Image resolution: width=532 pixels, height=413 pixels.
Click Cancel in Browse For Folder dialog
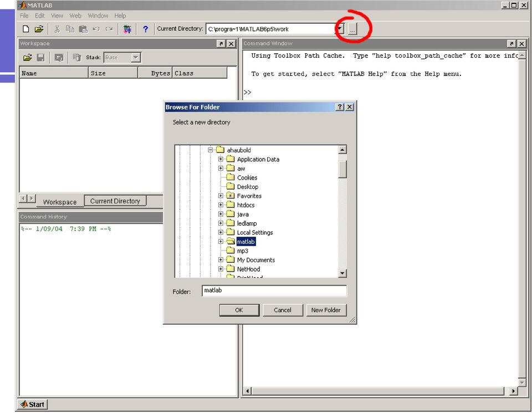283,310
